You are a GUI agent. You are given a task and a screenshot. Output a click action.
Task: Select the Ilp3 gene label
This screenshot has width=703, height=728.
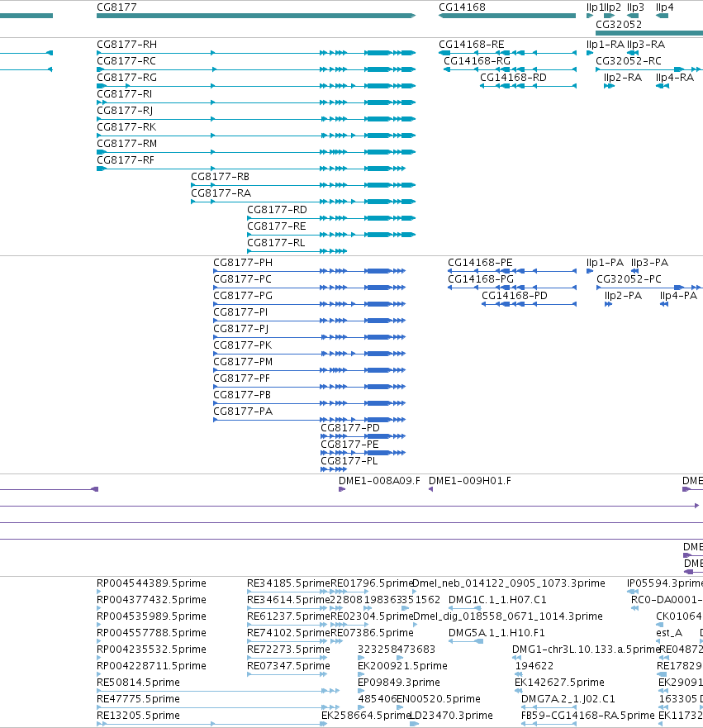(635, 7)
